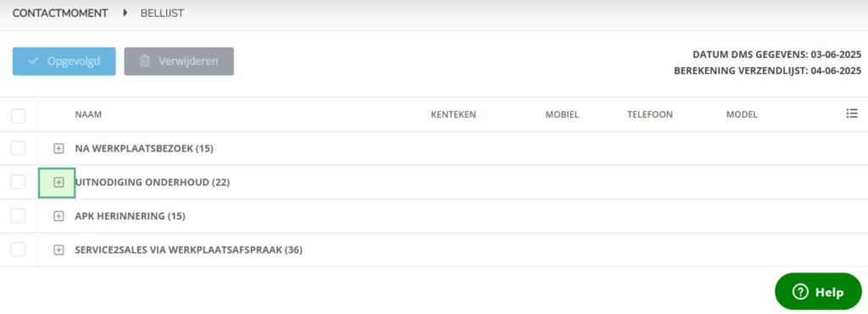Click the Model column header
Viewport: 868px width, 314px height.
[742, 115]
